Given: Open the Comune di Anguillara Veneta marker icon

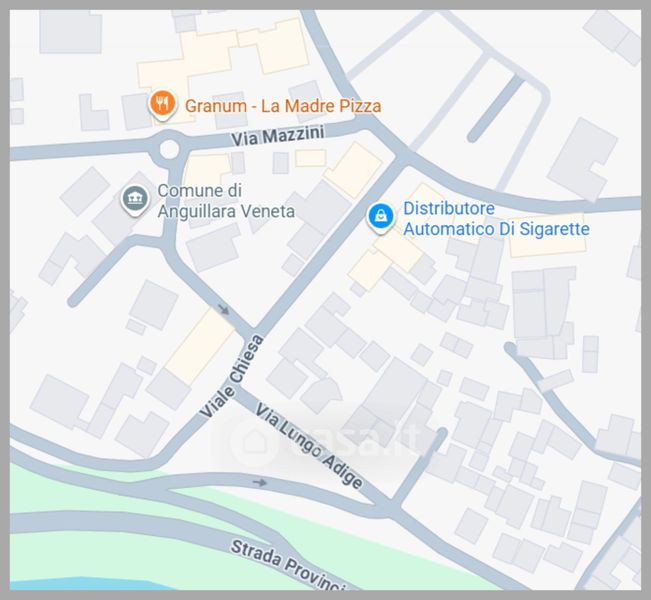Looking at the screenshot, I should (135, 200).
